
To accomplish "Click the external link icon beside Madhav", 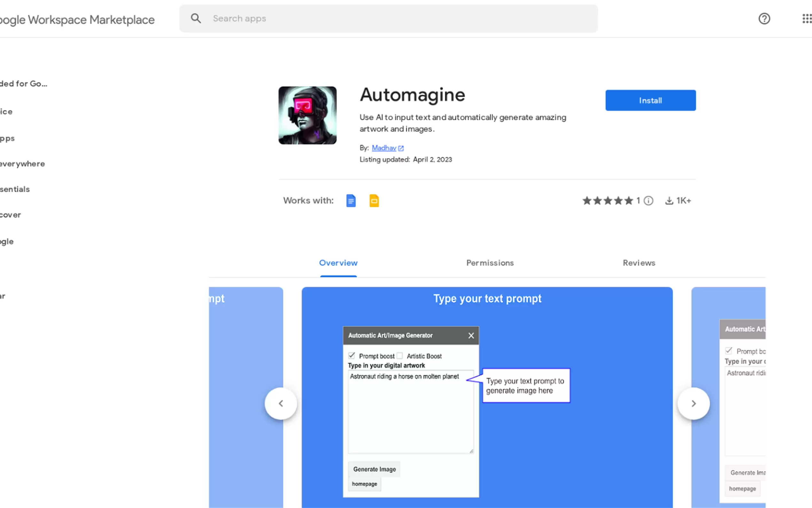I will (x=401, y=148).
